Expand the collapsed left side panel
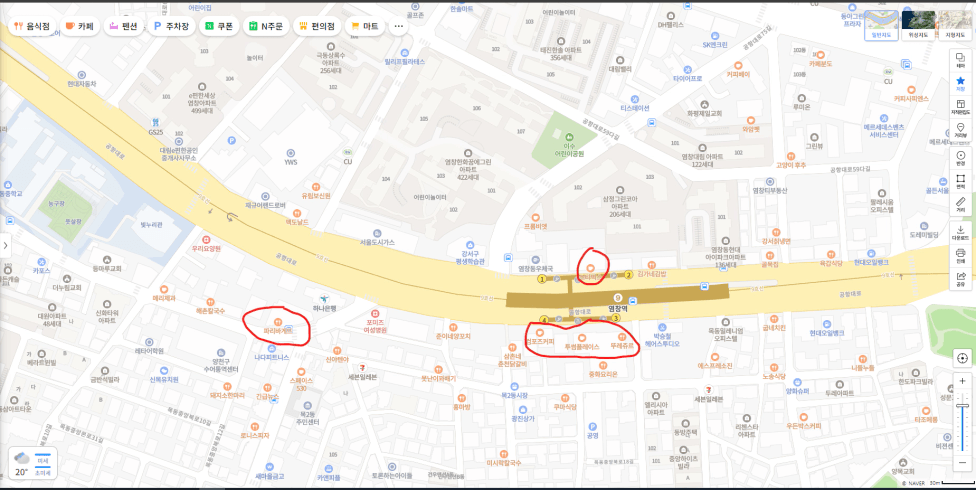This screenshot has height=490, width=976. click(6, 245)
